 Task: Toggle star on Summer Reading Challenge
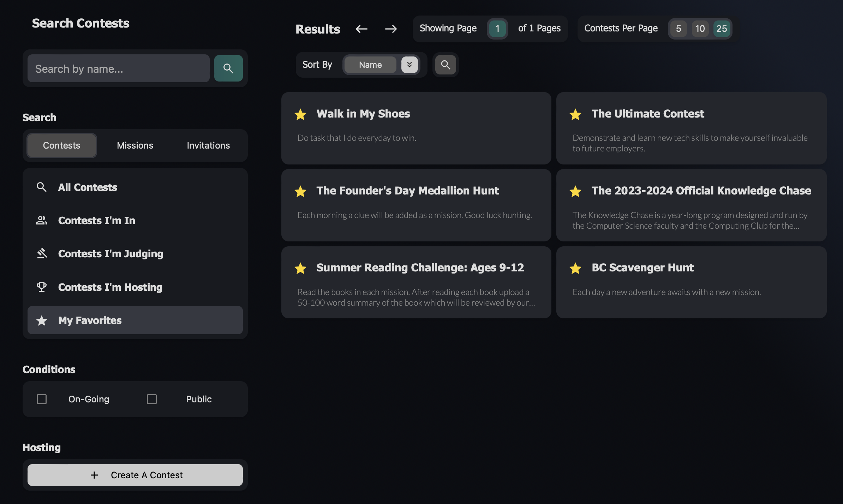point(300,268)
